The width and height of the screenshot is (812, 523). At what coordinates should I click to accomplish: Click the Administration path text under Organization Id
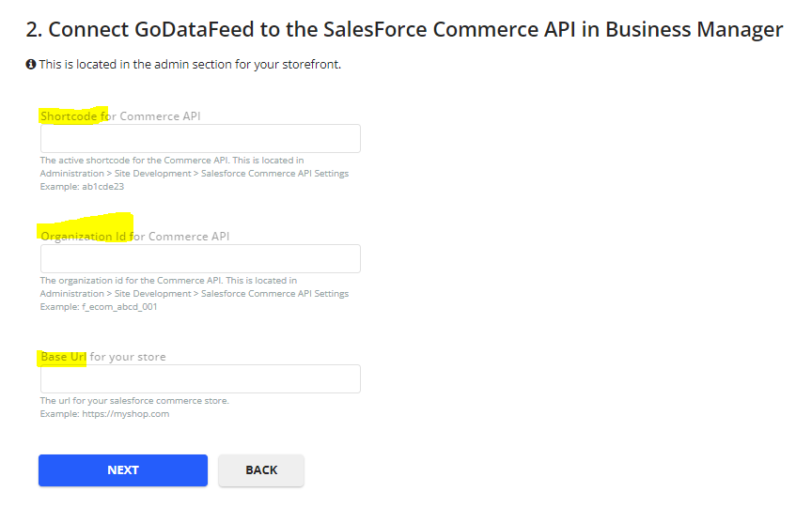pos(195,293)
